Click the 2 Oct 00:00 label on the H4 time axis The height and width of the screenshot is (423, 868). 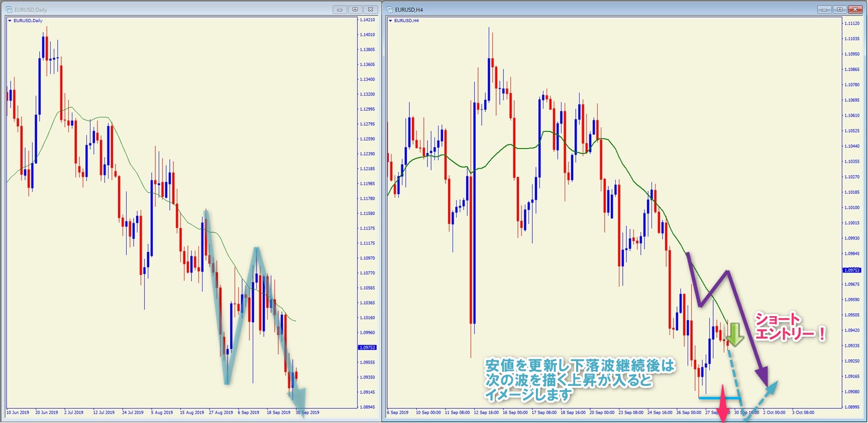pyautogui.click(x=774, y=412)
